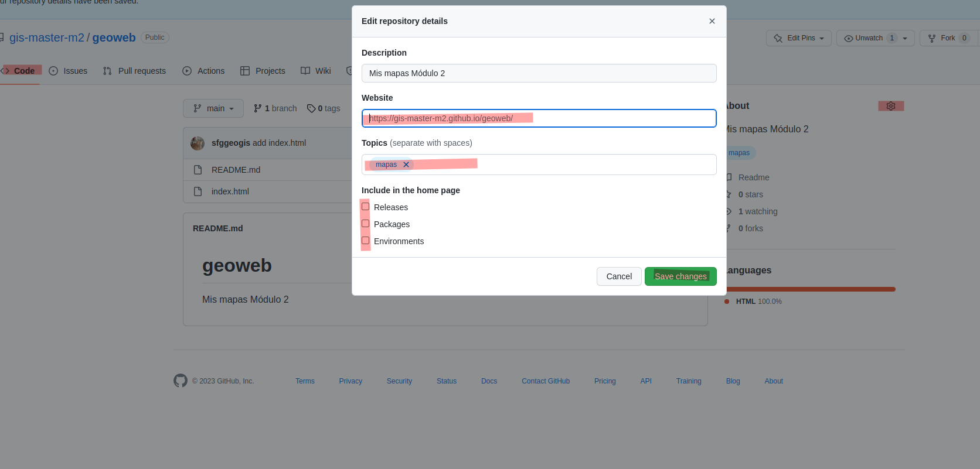This screenshot has height=469, width=980.
Task: Click Save changes button
Action: pos(680,276)
